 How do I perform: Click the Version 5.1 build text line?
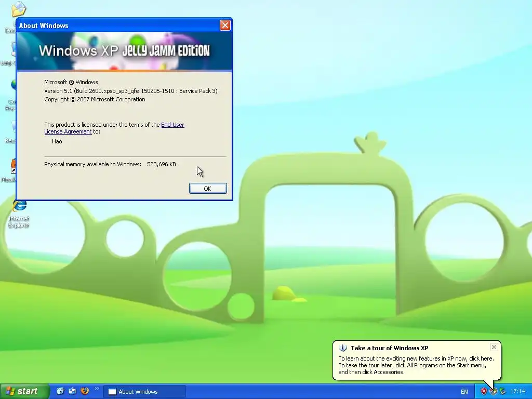coord(130,91)
